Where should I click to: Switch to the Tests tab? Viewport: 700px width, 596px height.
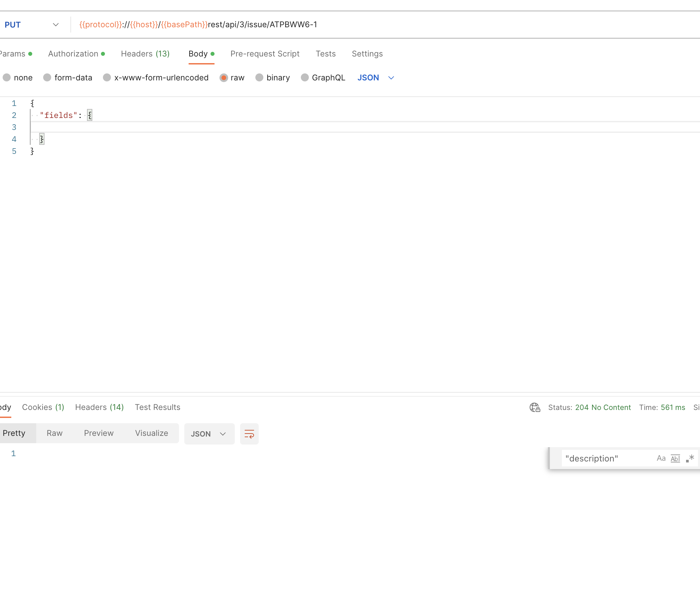[x=325, y=54]
